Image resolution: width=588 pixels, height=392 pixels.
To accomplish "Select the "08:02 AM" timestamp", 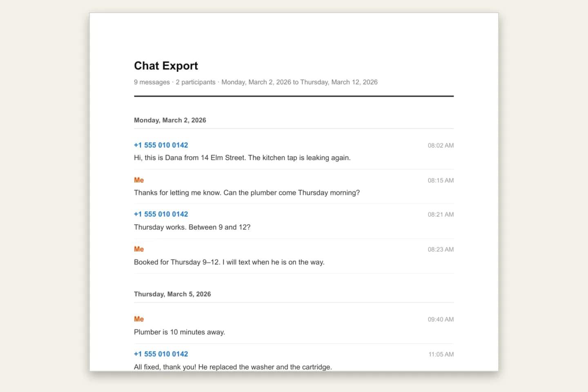I will (441, 145).
